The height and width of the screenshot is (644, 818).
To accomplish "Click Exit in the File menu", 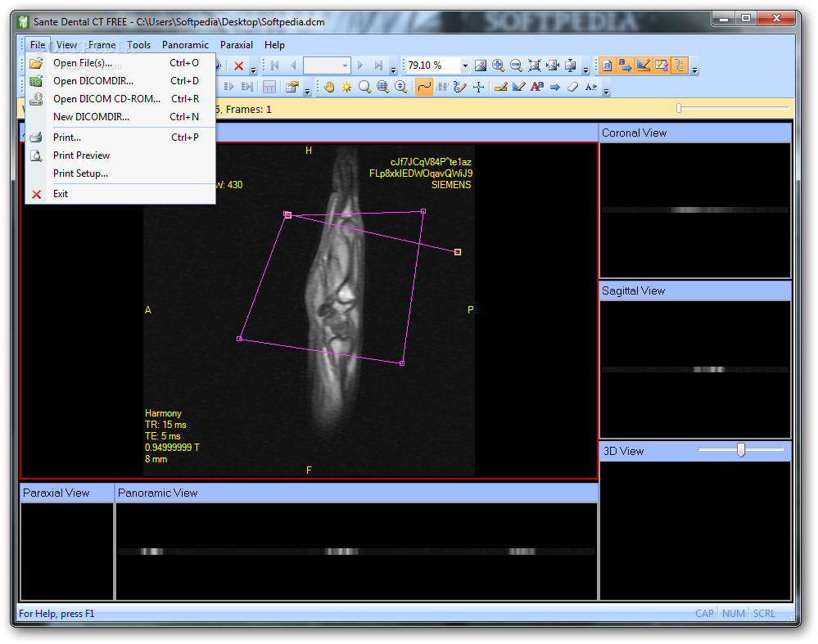I will click(61, 194).
